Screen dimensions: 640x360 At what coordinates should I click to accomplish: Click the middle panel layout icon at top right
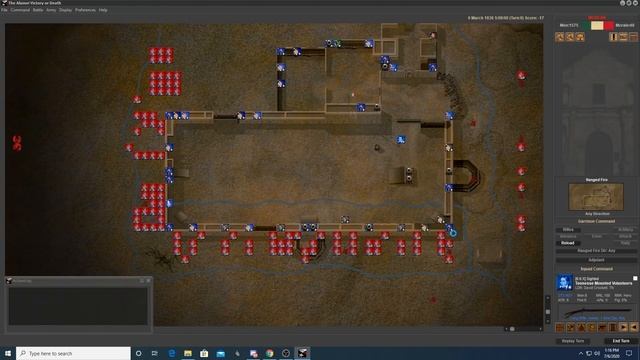[623, 37]
